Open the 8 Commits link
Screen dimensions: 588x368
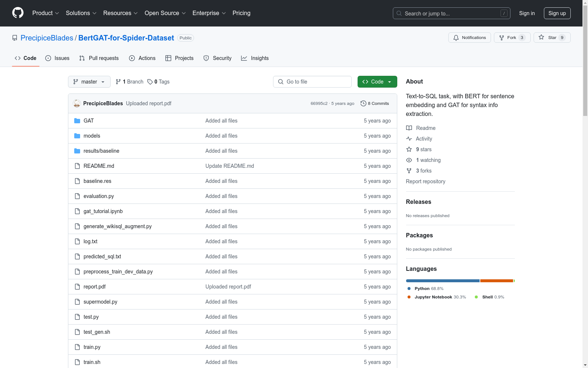375,103
